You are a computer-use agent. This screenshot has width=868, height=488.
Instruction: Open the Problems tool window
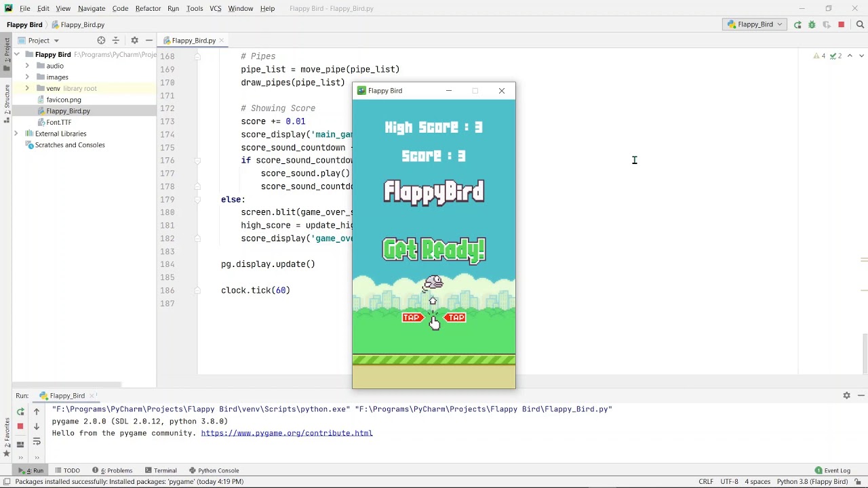click(x=113, y=470)
